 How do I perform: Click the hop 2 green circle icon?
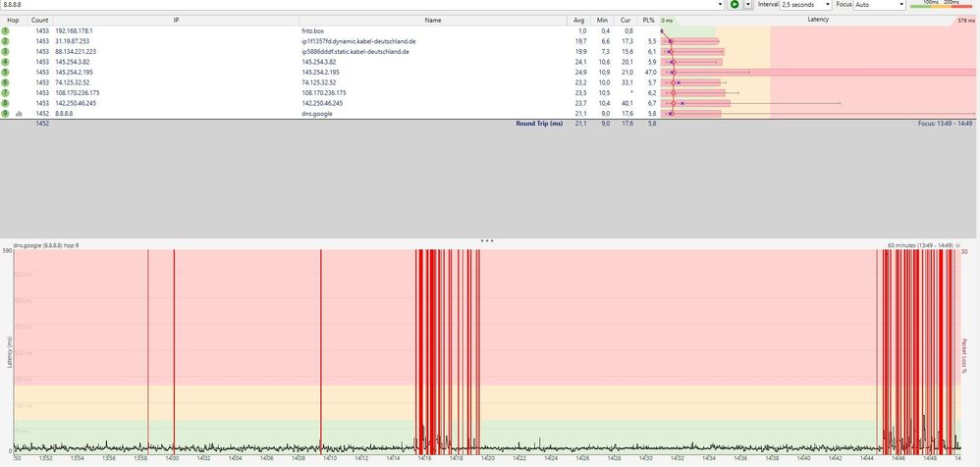pos(6,41)
